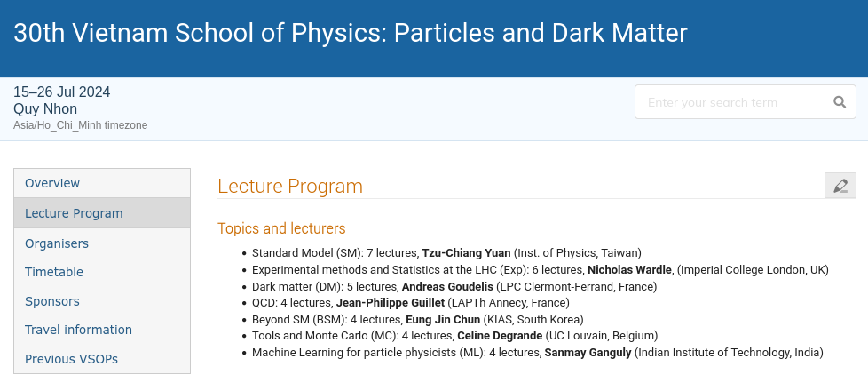This screenshot has width=868, height=375.
Task: Click lecturer name Nicholas Wardle
Action: (x=629, y=270)
